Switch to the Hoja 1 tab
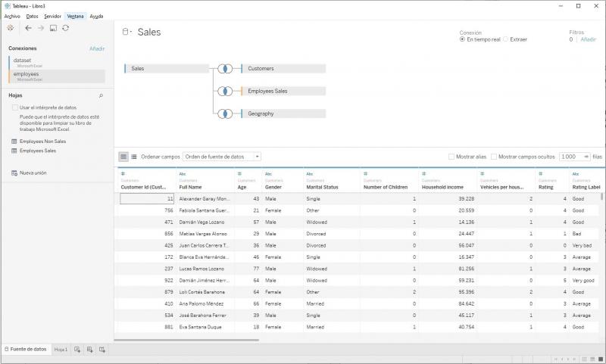The height and width of the screenshot is (364, 606). click(x=61, y=350)
